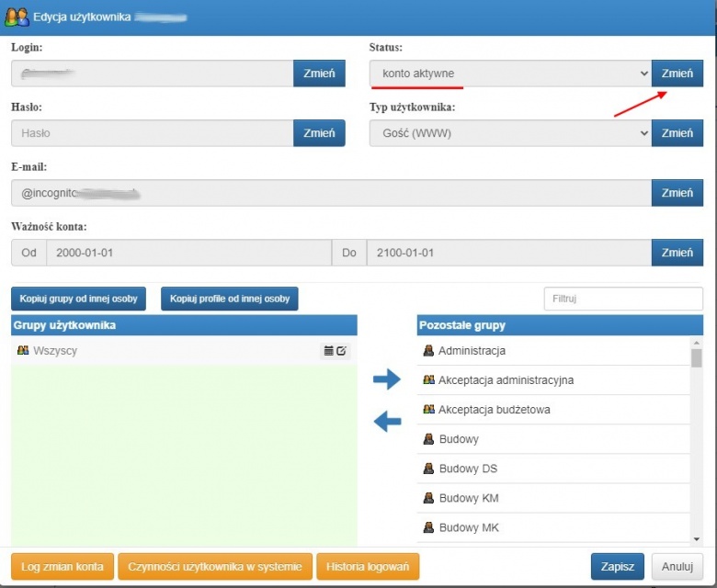The image size is (717, 588).
Task: Click 'Kopiuj grupy od innej osoby'
Action: pyautogui.click(x=78, y=299)
